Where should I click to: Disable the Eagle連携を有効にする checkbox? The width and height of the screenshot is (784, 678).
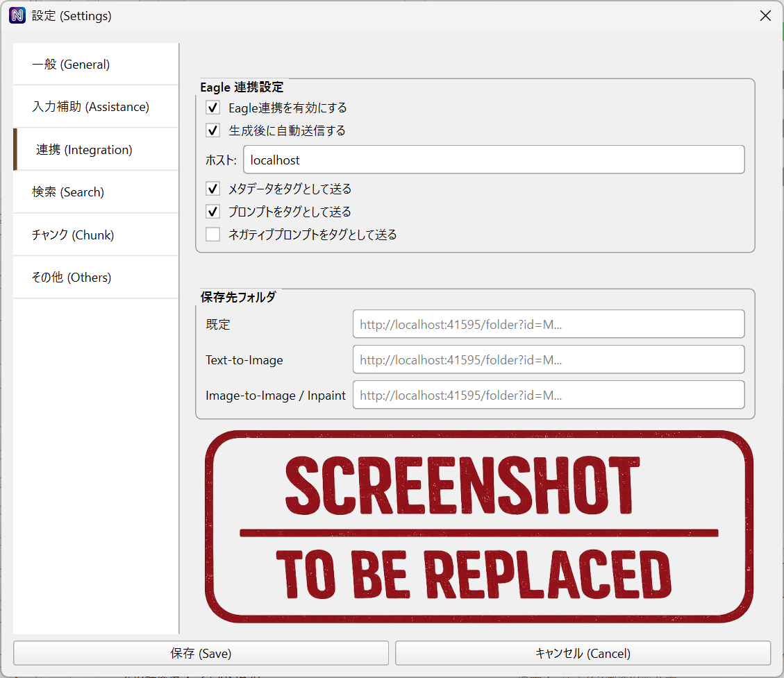(x=213, y=108)
